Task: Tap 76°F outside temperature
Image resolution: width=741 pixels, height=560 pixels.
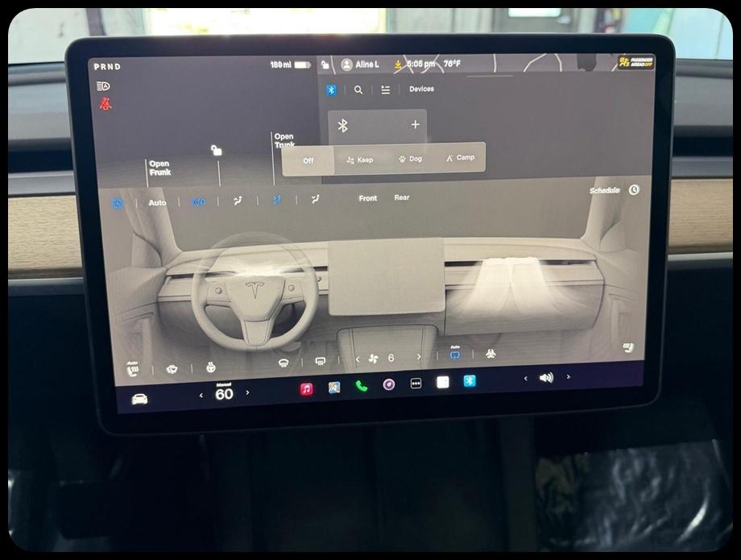Action: click(x=452, y=64)
